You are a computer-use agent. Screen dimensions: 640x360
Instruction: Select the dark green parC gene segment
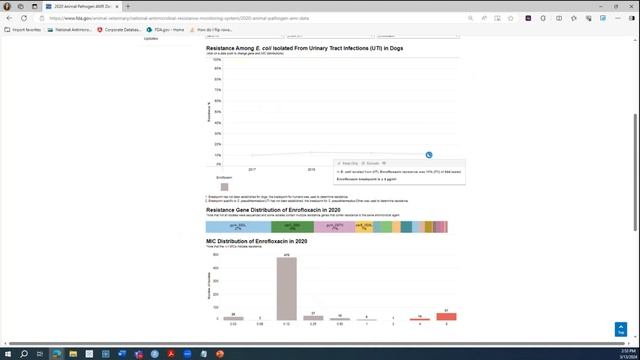pyautogui.click(x=293, y=227)
